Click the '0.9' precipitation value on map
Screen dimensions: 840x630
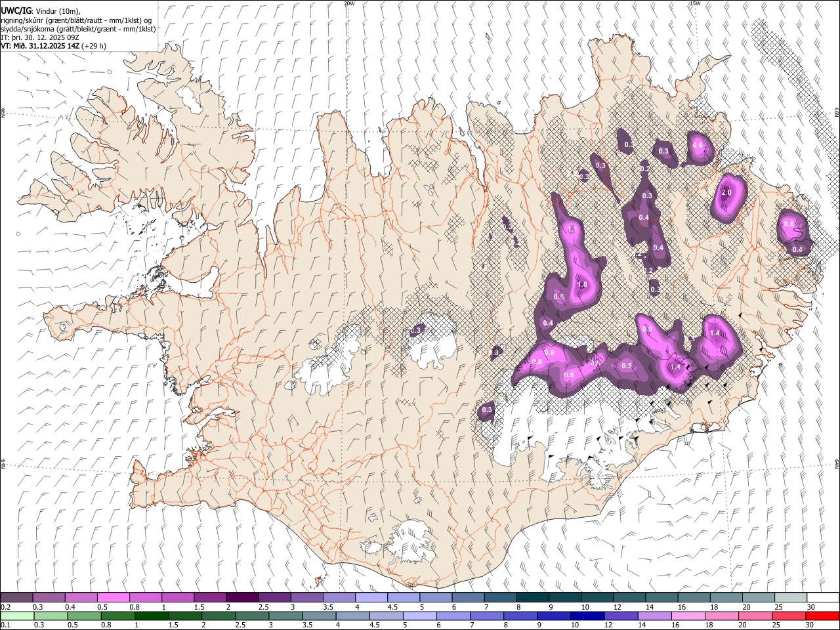647,329
